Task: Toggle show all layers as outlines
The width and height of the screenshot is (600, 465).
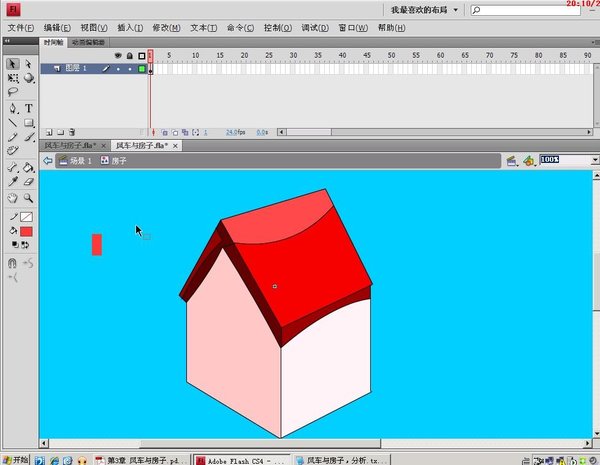Action: [x=142, y=56]
